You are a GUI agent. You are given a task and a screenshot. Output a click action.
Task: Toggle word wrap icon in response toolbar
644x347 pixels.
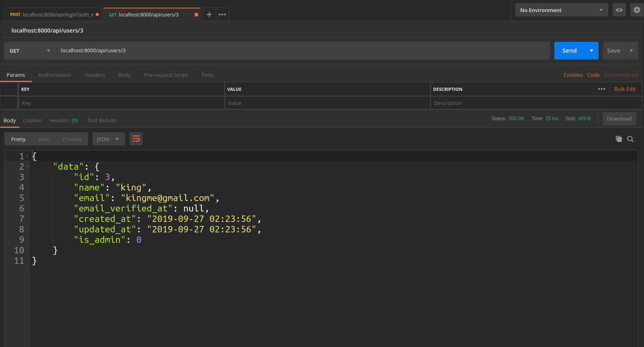coord(136,139)
